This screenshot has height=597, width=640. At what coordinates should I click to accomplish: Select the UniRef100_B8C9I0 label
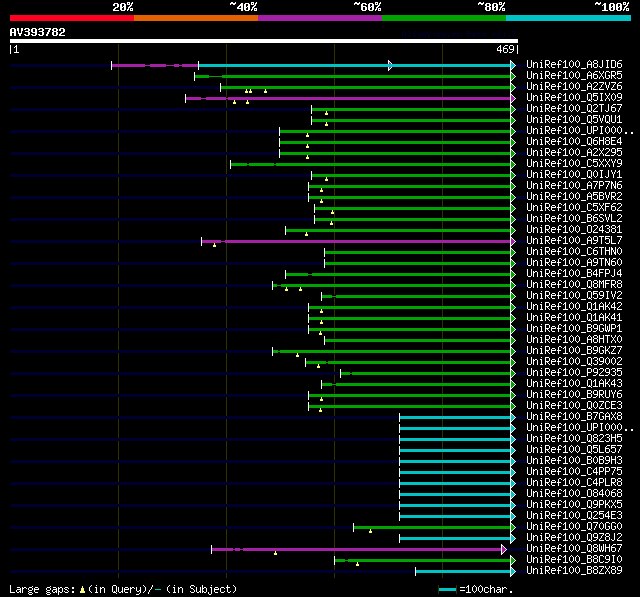click(574, 560)
